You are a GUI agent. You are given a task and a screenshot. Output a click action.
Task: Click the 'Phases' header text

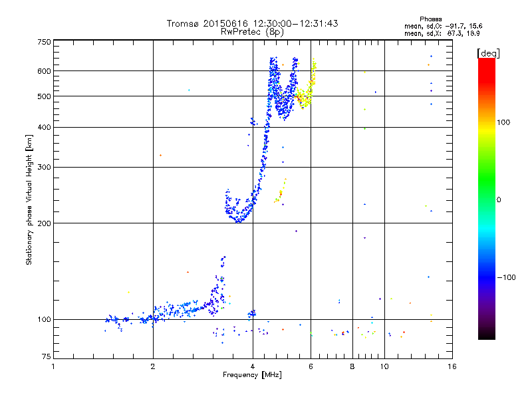pyautogui.click(x=430, y=19)
